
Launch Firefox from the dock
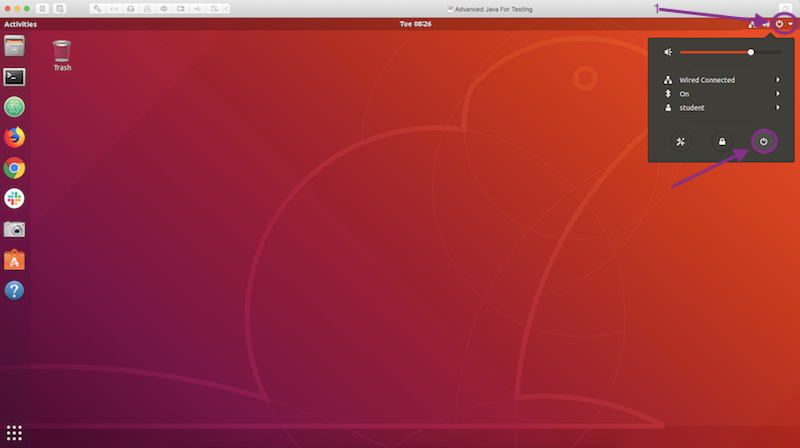point(14,137)
